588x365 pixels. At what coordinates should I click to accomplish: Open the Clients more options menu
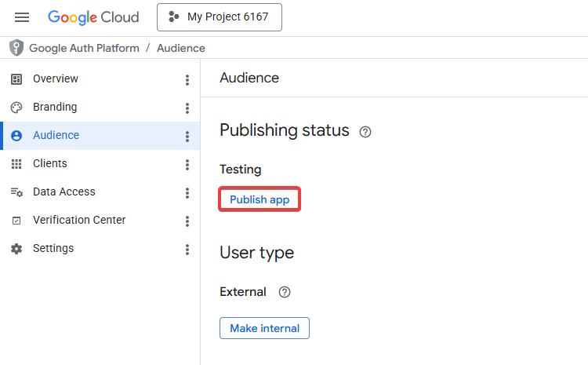187,165
